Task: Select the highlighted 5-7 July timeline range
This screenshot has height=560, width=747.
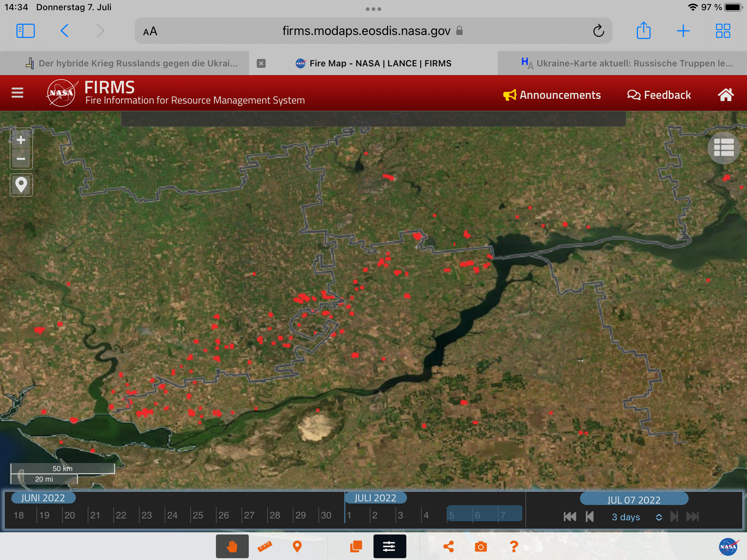Action: [484, 514]
